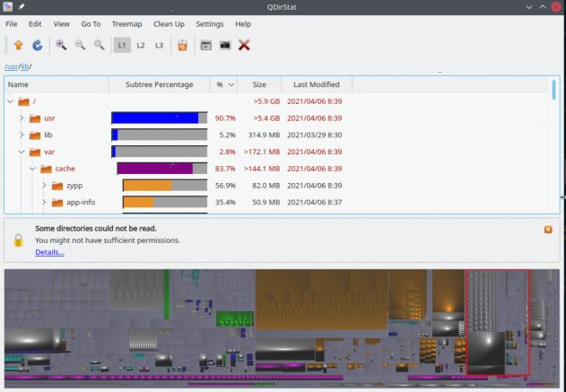
Task: Navigate to usr in breadcrumb path
Action: (12, 66)
